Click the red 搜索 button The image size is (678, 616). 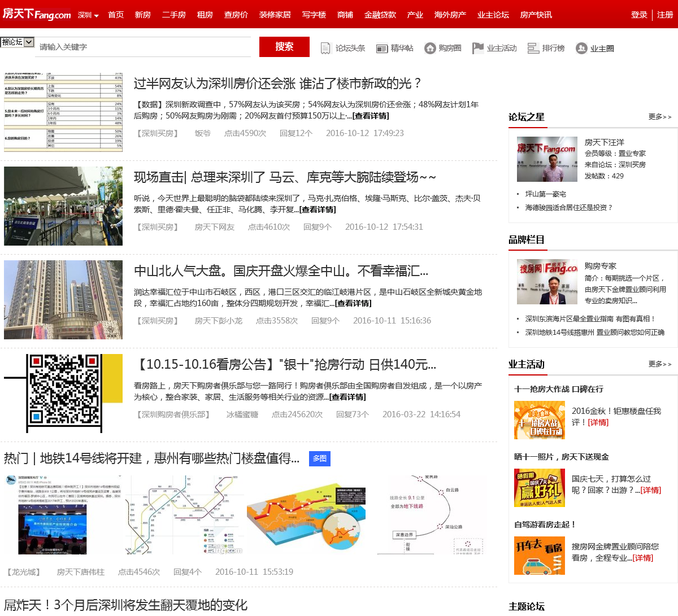click(x=284, y=47)
